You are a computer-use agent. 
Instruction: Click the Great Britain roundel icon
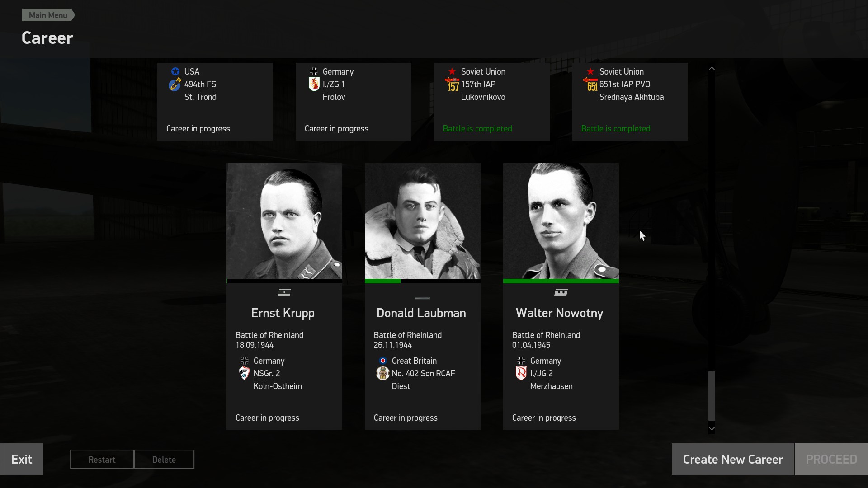[x=383, y=361]
